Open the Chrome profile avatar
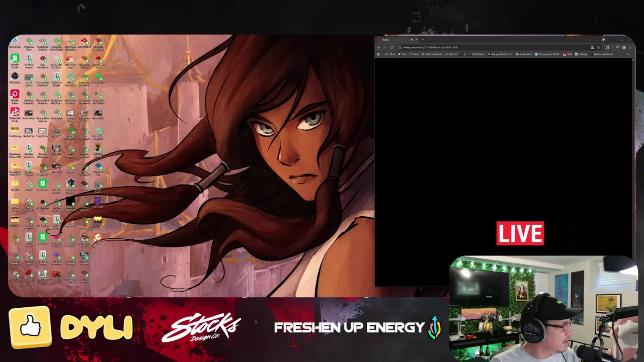Screen dimensions: 644x362 click(x=624, y=47)
